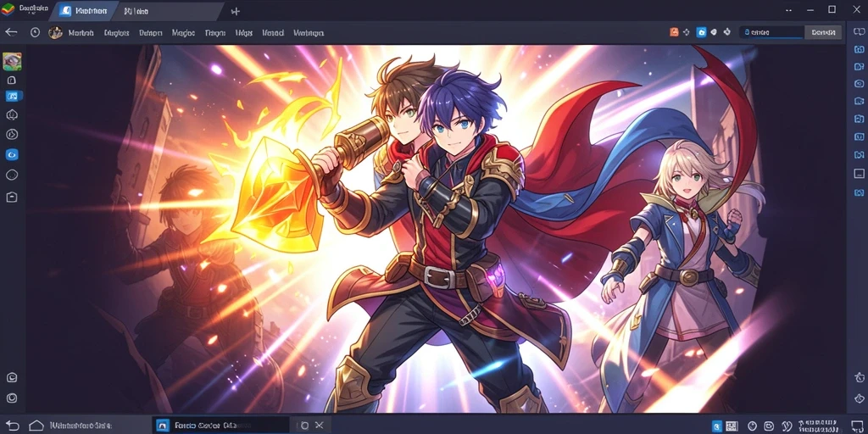Open the blue camera-folder icon in top toolbar

701,33
